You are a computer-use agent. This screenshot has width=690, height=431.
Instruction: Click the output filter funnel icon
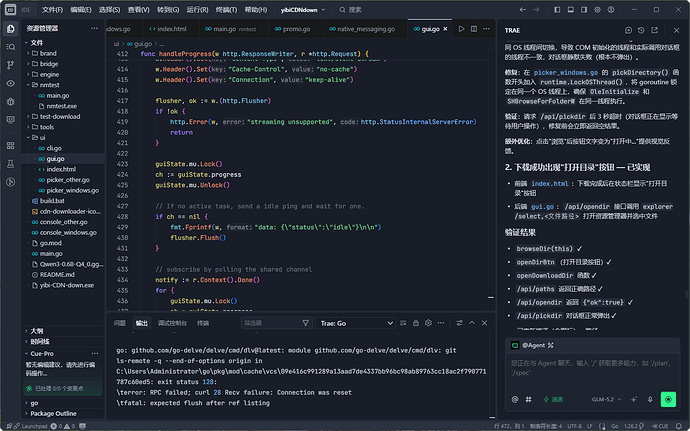click(x=305, y=323)
